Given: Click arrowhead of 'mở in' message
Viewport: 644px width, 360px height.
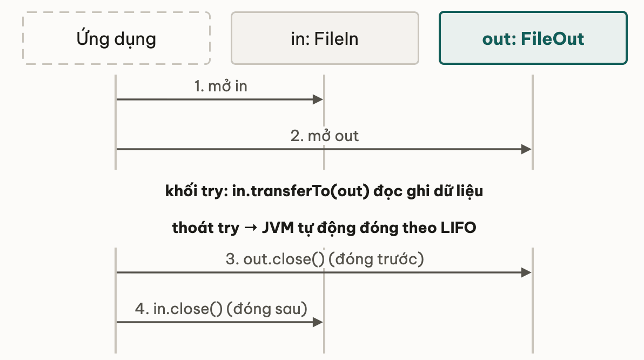Looking at the screenshot, I should coord(318,99).
